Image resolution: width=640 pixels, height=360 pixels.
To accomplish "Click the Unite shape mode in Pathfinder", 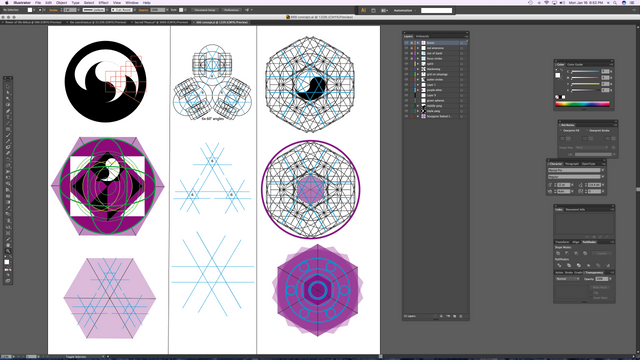I will pyautogui.click(x=558, y=253).
